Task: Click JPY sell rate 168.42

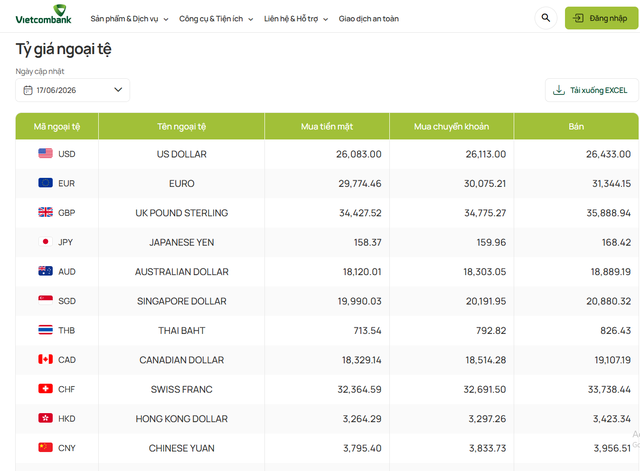Action: coord(616,242)
